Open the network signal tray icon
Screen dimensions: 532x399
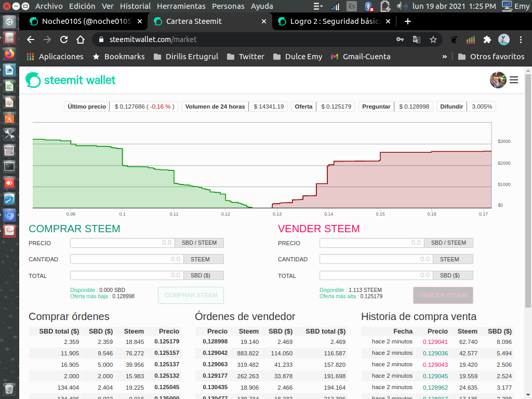pos(335,6)
